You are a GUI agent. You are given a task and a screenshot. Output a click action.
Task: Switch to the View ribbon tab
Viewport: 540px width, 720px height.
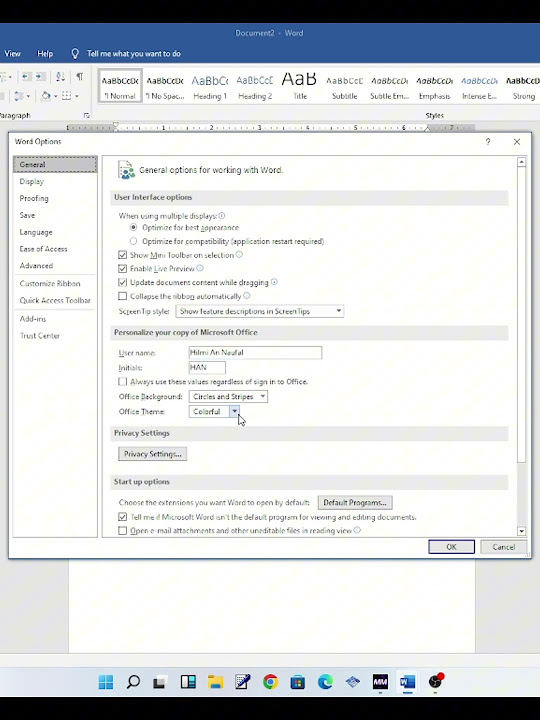[x=12, y=54]
